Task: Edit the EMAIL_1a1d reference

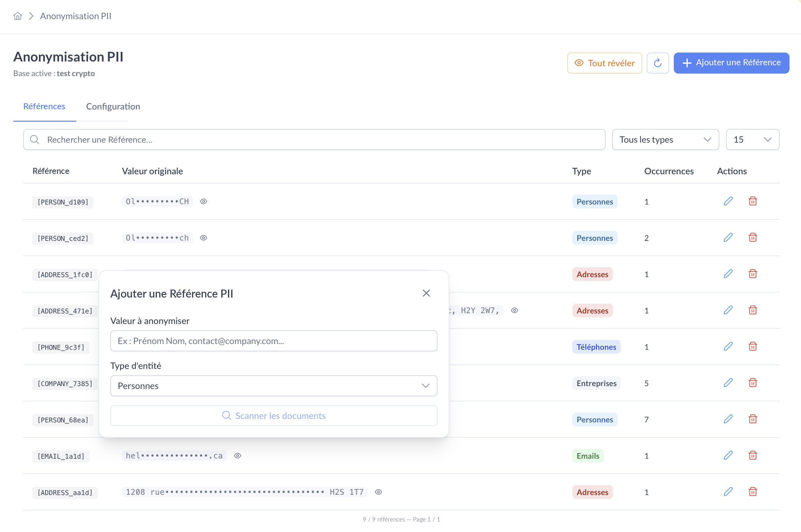Action: [728, 455]
